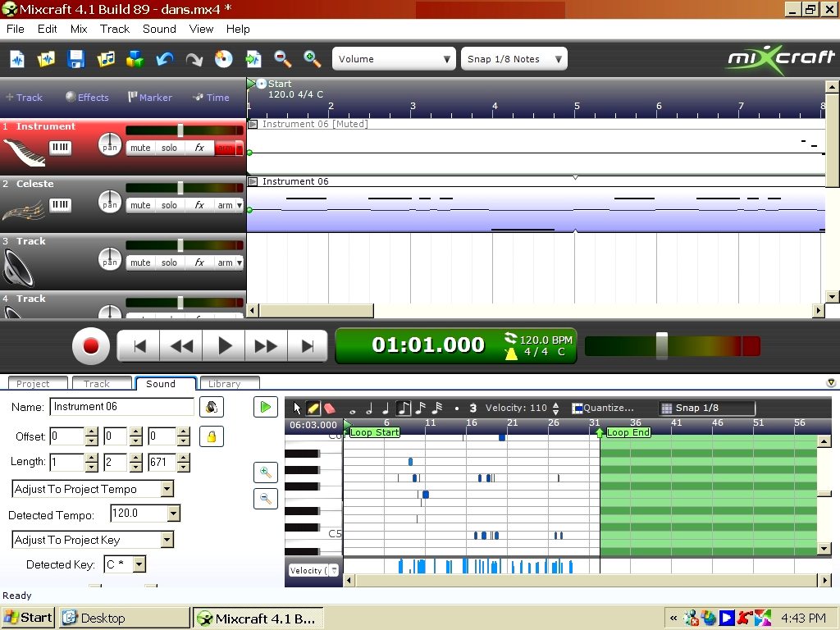Click the speaker icon next to the Name field
Image resolution: width=840 pixels, height=630 pixels.
(212, 407)
